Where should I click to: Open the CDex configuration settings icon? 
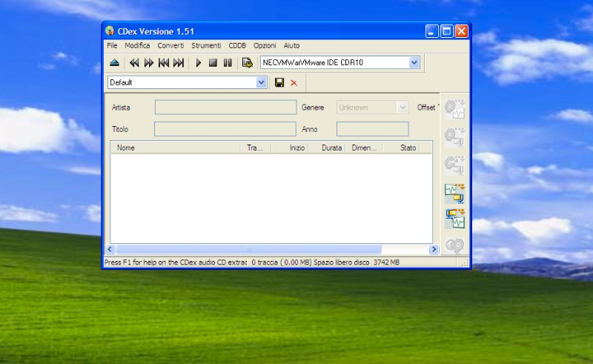[248, 63]
